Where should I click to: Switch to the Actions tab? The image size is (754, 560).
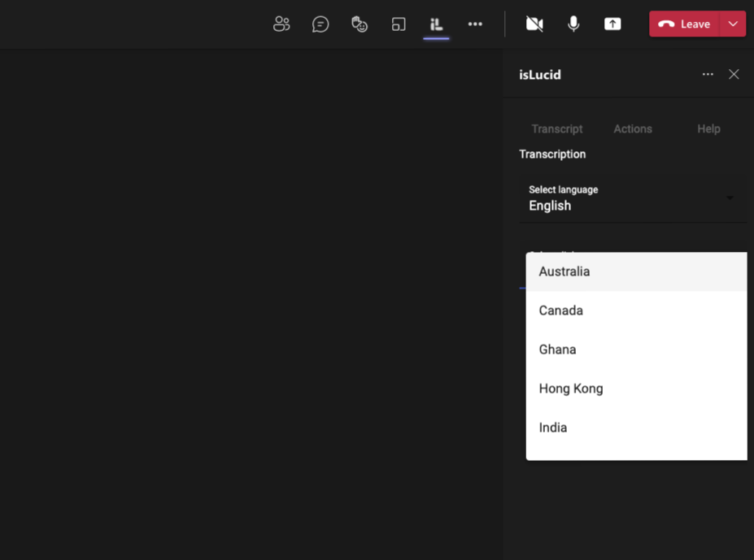633,128
